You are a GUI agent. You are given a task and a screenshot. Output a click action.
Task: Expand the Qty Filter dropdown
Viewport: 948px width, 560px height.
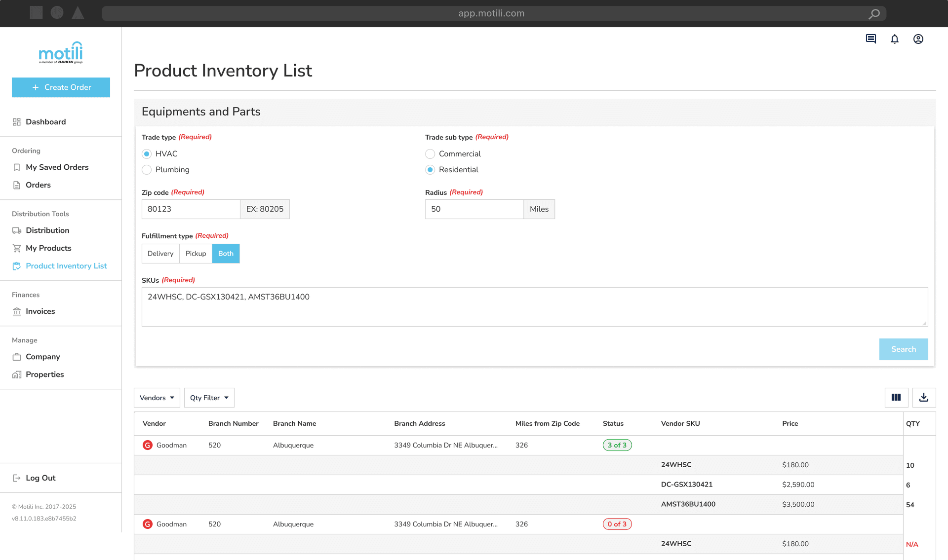tap(209, 397)
